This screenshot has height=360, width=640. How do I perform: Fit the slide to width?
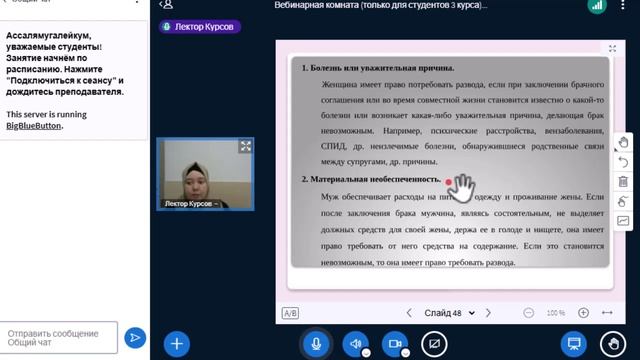(x=607, y=313)
